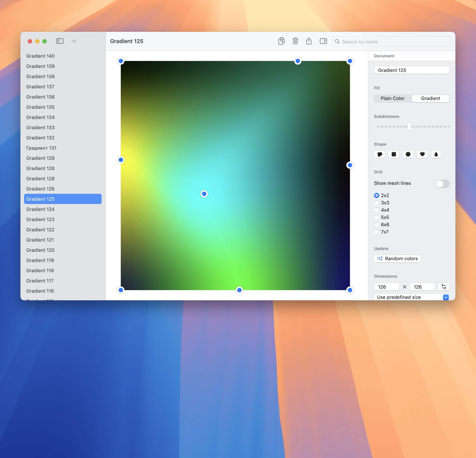Select the 3x3 grid option
The image size is (476, 458).
click(377, 203)
